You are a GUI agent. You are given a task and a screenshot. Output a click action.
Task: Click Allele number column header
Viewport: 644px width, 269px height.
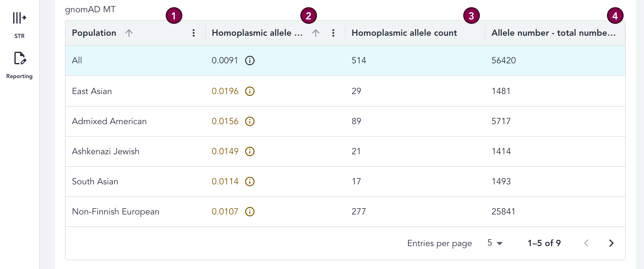pos(553,33)
